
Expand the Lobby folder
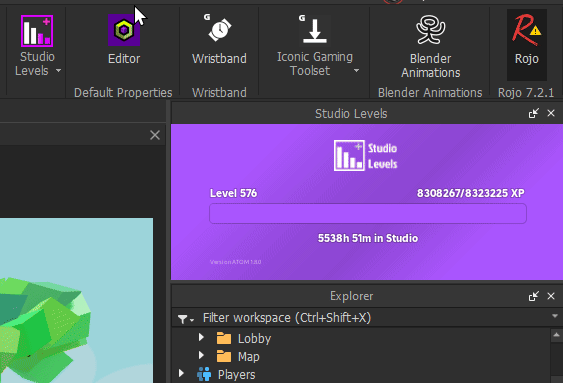click(201, 337)
